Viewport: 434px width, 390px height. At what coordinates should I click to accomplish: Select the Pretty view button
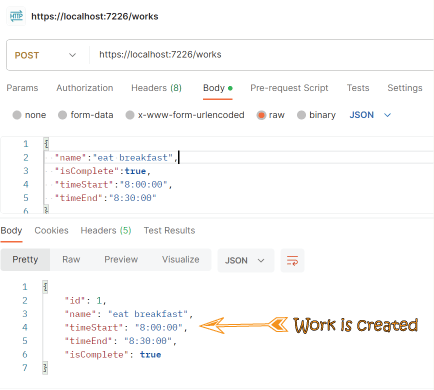click(x=25, y=260)
